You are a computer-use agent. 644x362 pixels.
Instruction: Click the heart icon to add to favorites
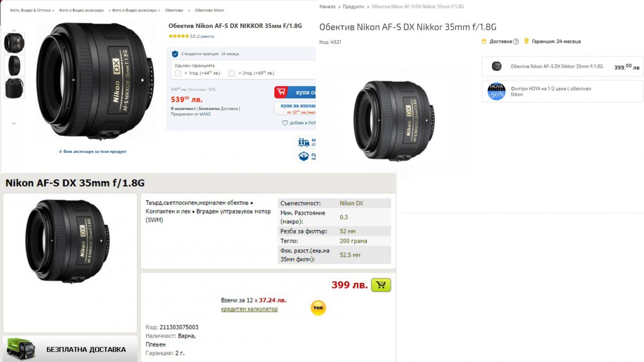tap(285, 123)
